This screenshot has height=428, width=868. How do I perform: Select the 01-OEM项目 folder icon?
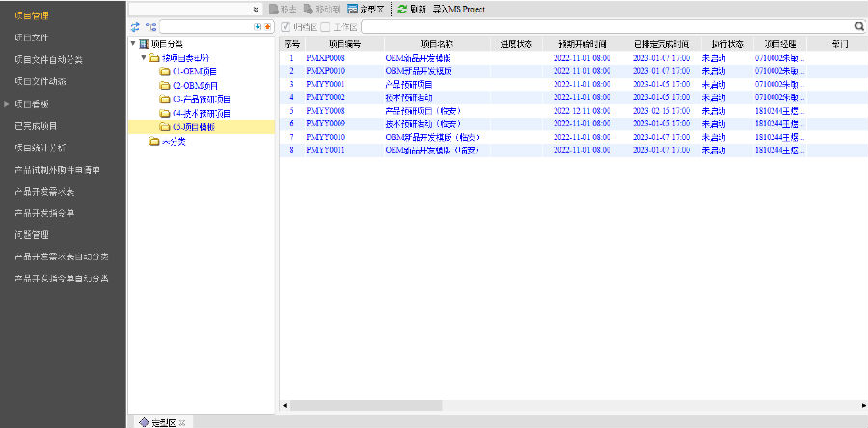click(165, 72)
